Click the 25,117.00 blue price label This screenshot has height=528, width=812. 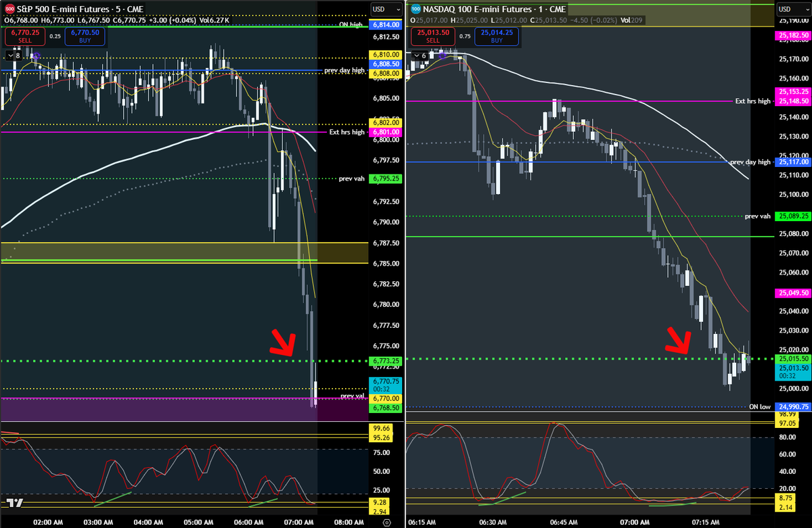tap(792, 162)
